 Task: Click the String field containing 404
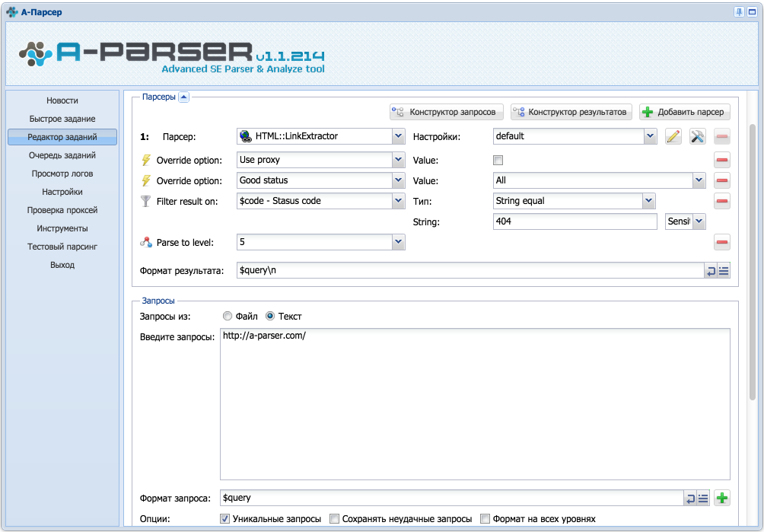(575, 221)
